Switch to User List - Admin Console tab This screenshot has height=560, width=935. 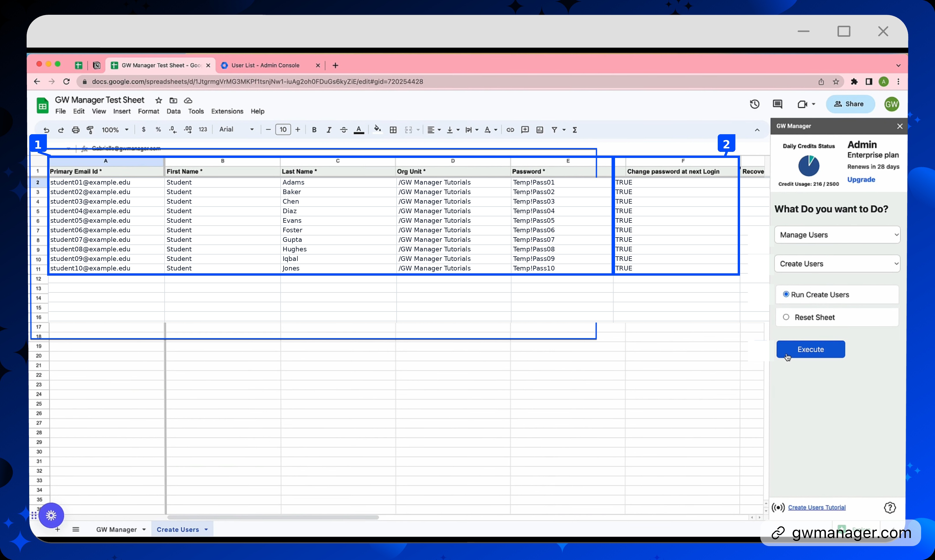pos(270,65)
